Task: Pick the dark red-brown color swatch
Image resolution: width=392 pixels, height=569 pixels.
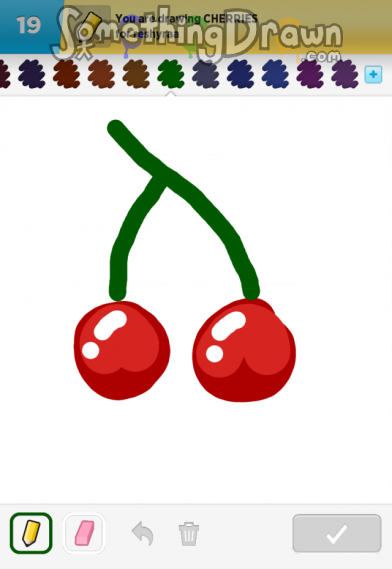Action: click(x=66, y=74)
